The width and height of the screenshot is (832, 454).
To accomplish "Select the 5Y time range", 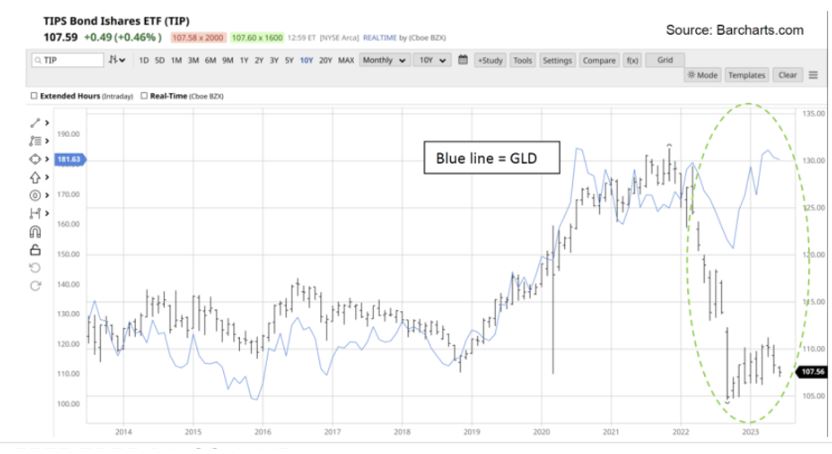I will [x=289, y=60].
